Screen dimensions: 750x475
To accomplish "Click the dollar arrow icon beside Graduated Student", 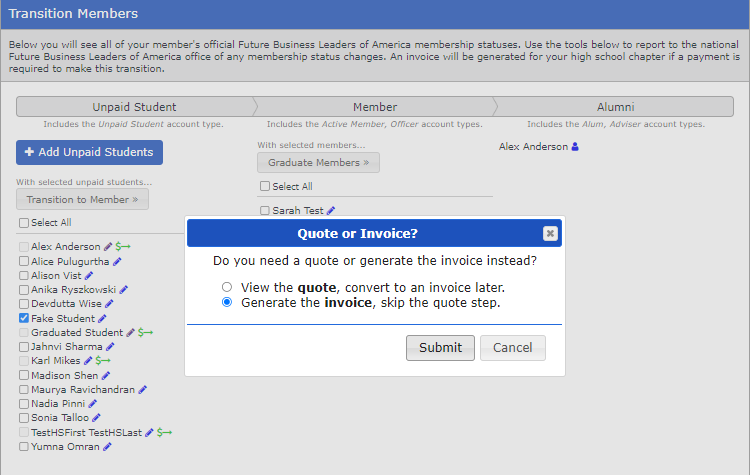I will tap(145, 332).
